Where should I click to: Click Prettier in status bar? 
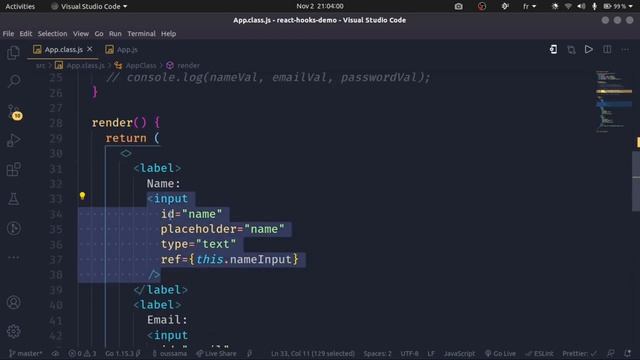pos(580,353)
